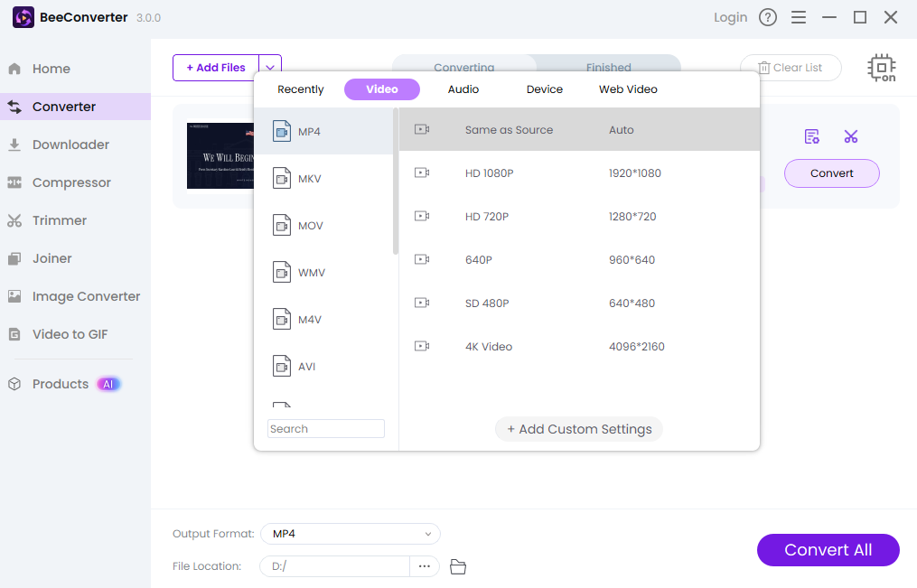The height and width of the screenshot is (588, 917).
Task: Open the edit file info icon
Action: [812, 136]
